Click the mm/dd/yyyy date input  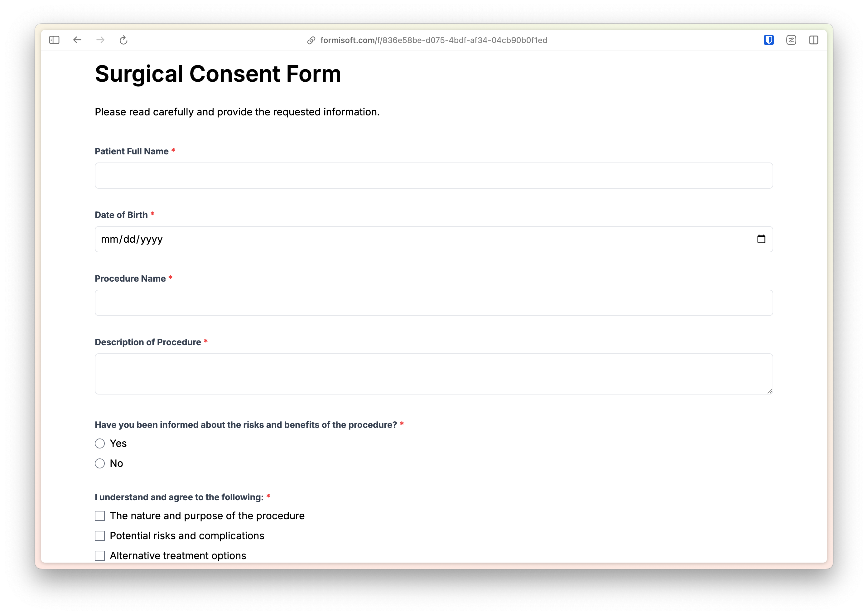(x=132, y=239)
